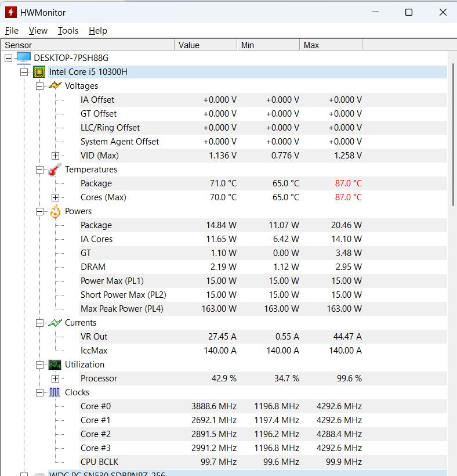Collapse the Temperatures group
Viewport: 457px width, 476px height.
click(39, 170)
